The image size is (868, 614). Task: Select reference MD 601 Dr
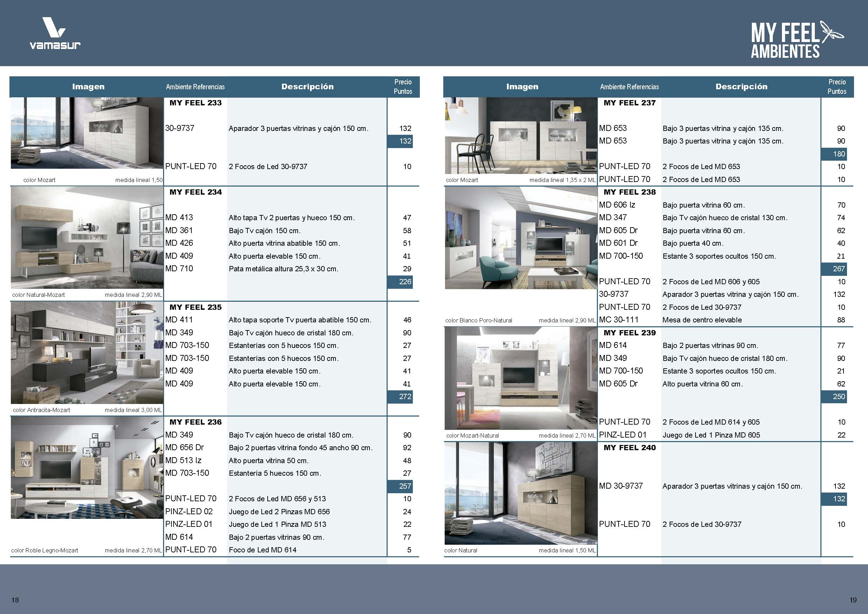[x=619, y=243]
